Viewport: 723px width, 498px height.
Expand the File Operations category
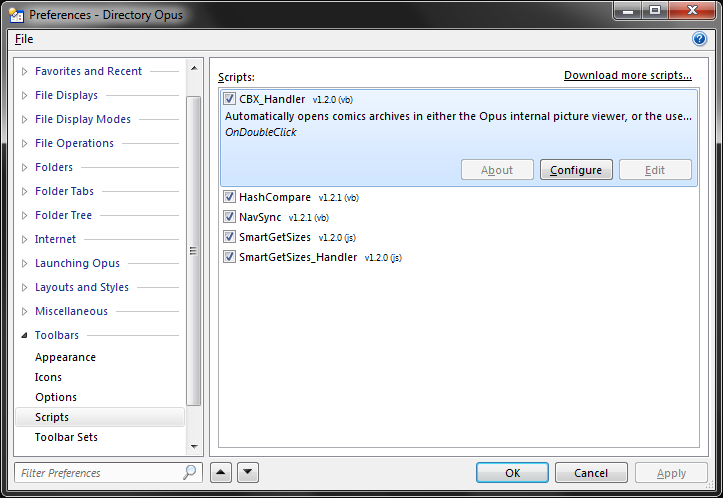[x=24, y=143]
